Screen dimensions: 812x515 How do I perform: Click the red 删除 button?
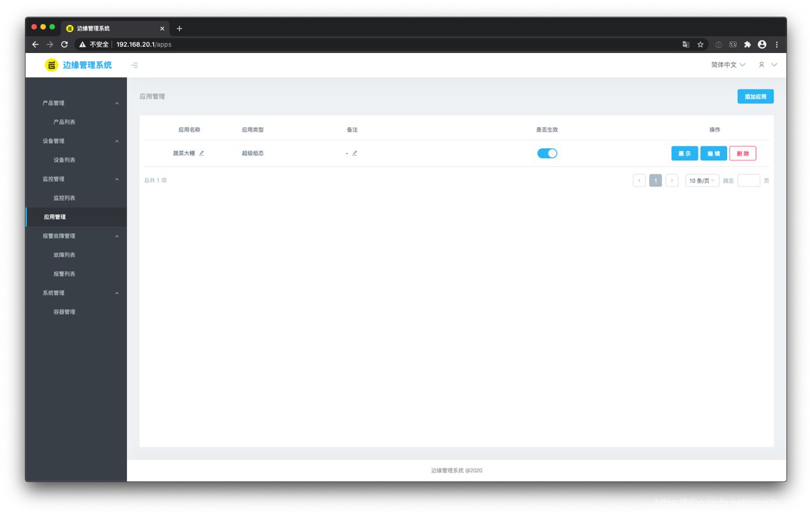pyautogui.click(x=743, y=153)
